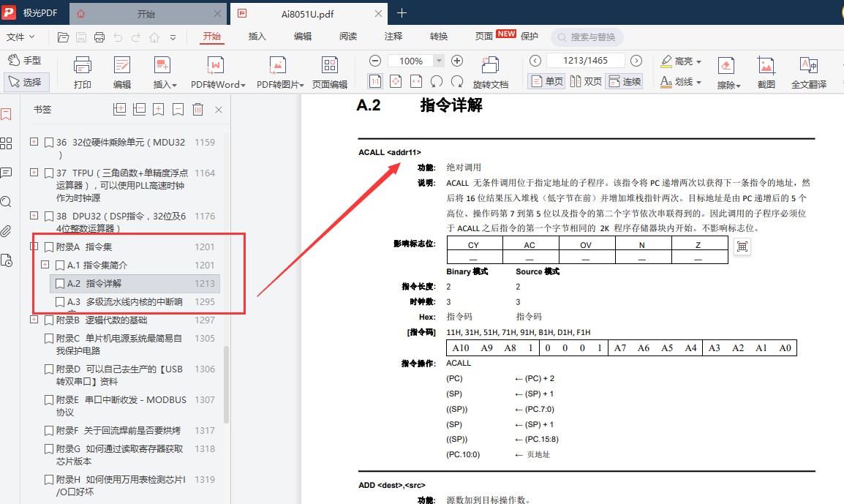Image resolution: width=844 pixels, height=504 pixels.
Task: Open bookmarks panel sidebar icon
Action: (x=7, y=114)
